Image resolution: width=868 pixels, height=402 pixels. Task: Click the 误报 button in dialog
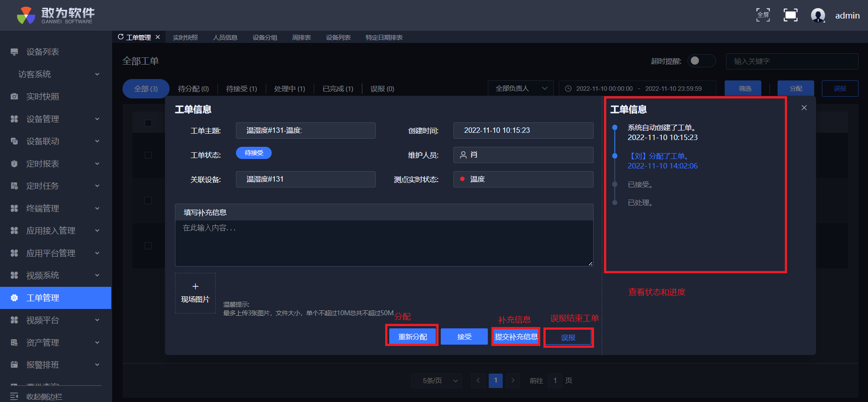click(x=568, y=337)
